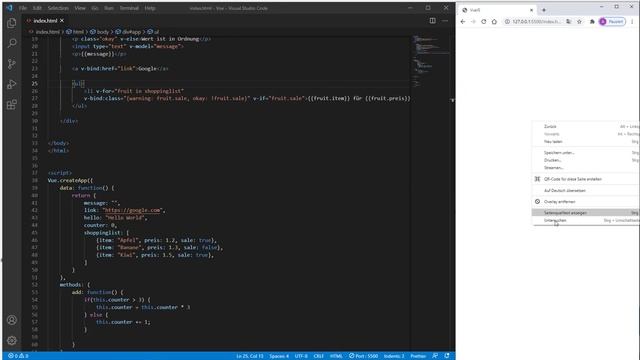Open the Explorer view in VS Code
The height and width of the screenshot is (360, 640).
click(12, 23)
